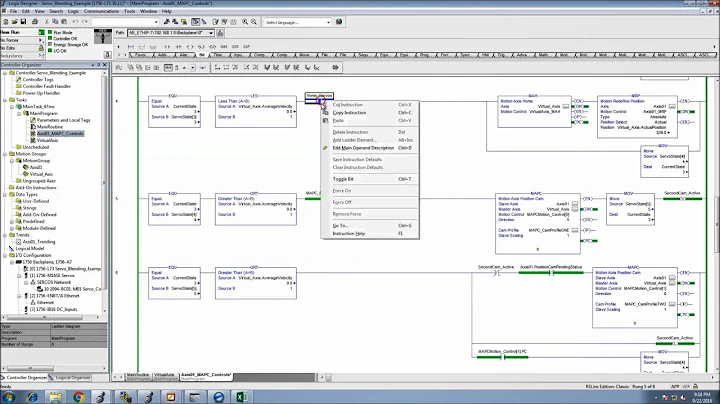Insert an OTU unlatch instruction
Viewport: 720px width, 404px height.
coord(212,46)
